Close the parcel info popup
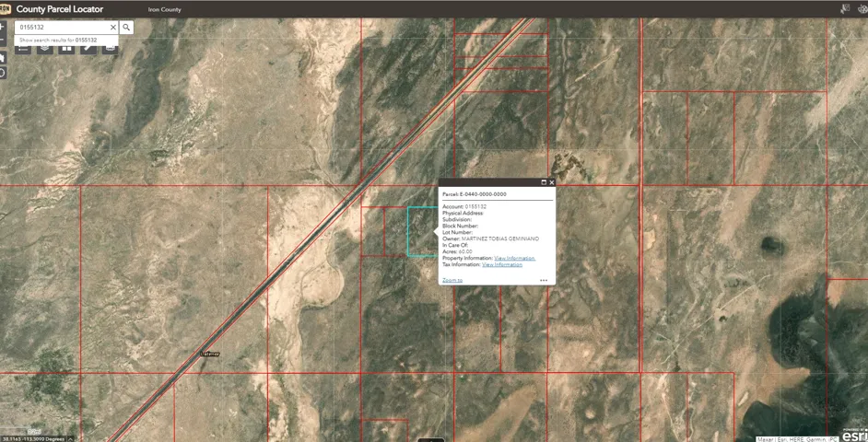Image resolution: width=868 pixels, height=442 pixels. click(551, 182)
